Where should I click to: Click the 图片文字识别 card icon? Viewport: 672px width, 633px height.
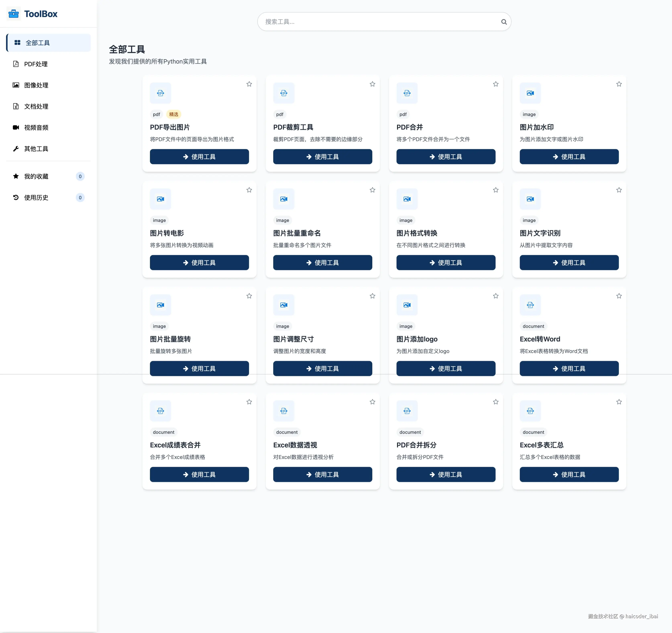click(530, 199)
